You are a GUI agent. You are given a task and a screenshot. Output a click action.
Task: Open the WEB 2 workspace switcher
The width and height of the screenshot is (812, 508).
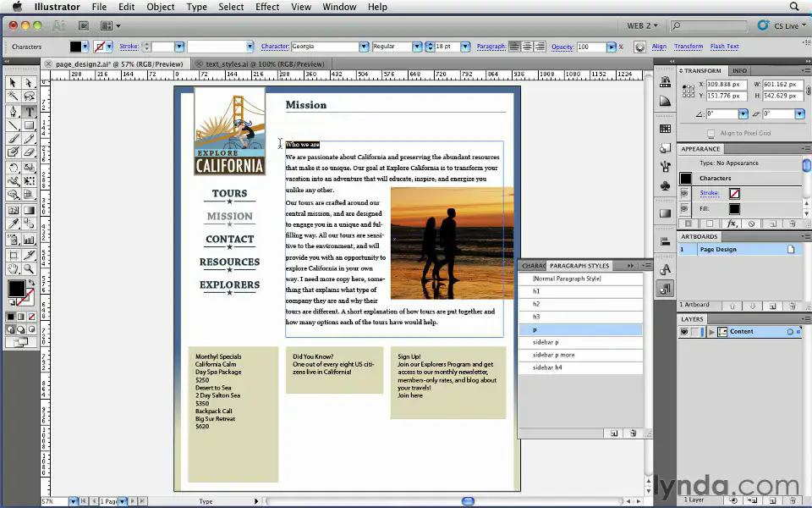642,25
